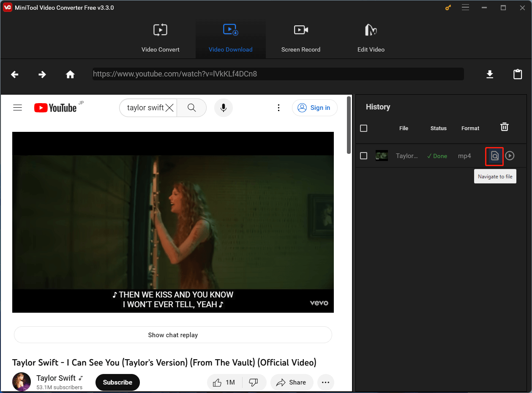The image size is (532, 393).
Task: Start voice search with the microphone
Action: click(224, 108)
